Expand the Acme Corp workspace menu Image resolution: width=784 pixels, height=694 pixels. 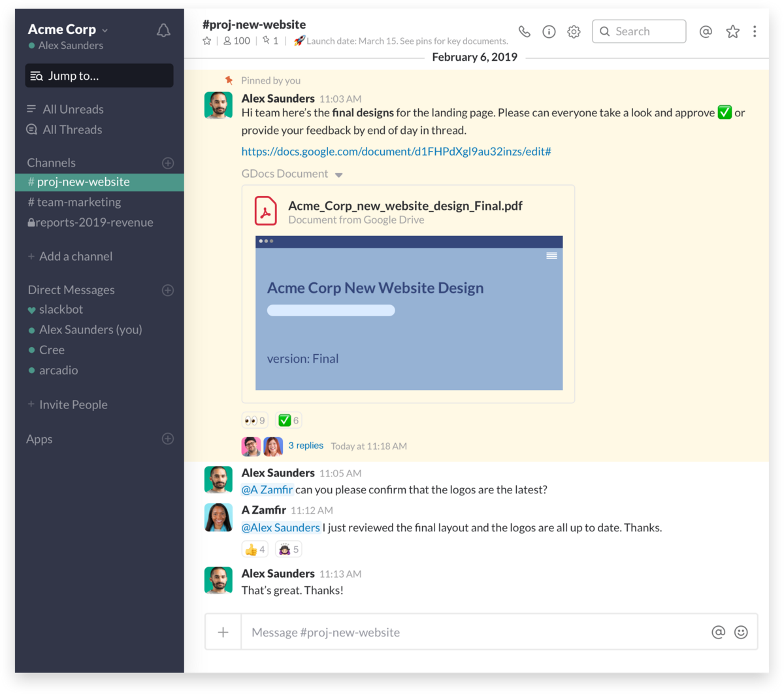click(68, 29)
